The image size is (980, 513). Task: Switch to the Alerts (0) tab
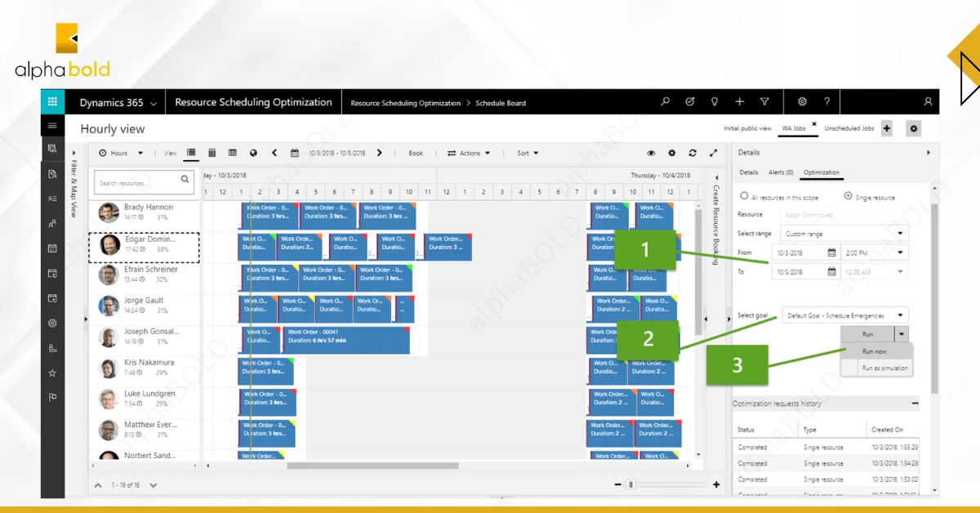coord(780,172)
